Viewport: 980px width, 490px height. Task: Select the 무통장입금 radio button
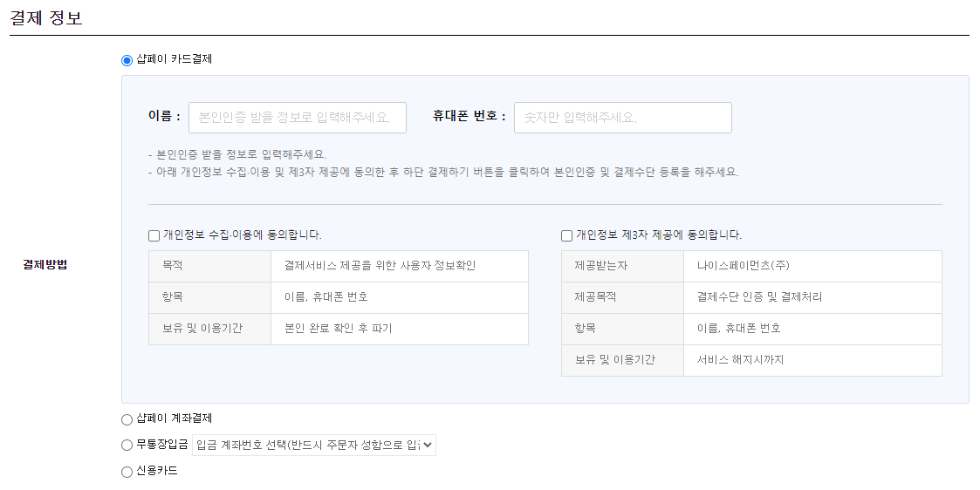(x=127, y=446)
